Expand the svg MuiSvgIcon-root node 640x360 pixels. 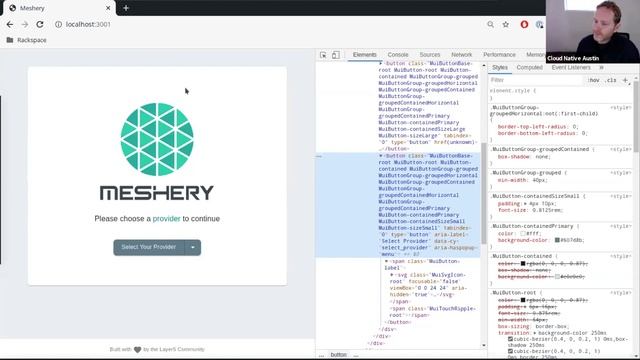tap(392, 275)
